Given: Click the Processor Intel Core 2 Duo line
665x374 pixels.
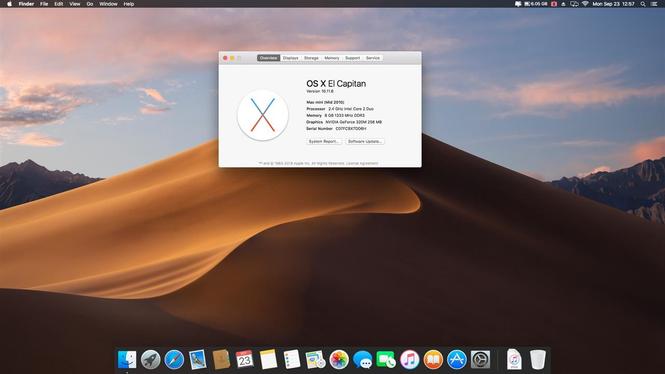Looking at the screenshot, I should [x=340, y=109].
